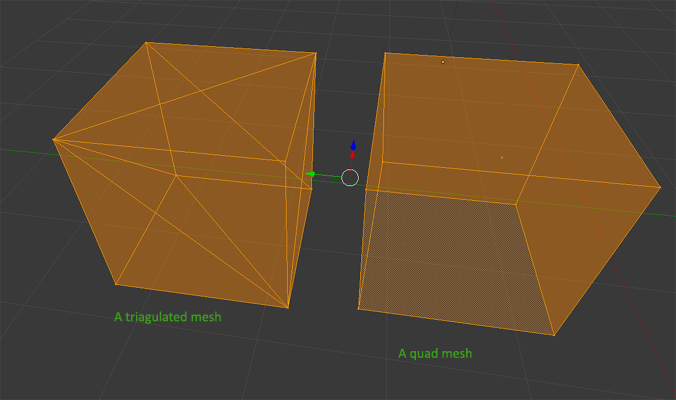Viewport: 676px width, 400px height.
Task: Click the "A triagulated mesh" label
Action: coord(168,317)
